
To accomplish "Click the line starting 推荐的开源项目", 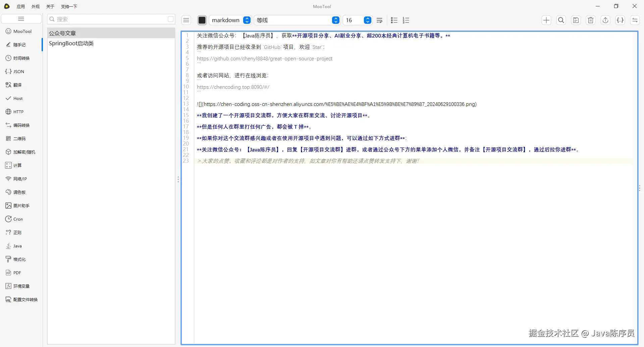I will coord(261,47).
